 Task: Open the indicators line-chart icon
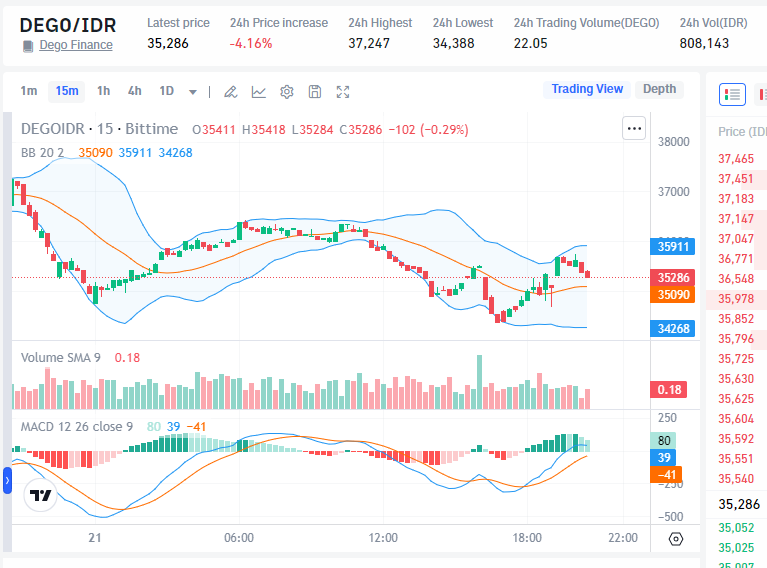coord(259,91)
